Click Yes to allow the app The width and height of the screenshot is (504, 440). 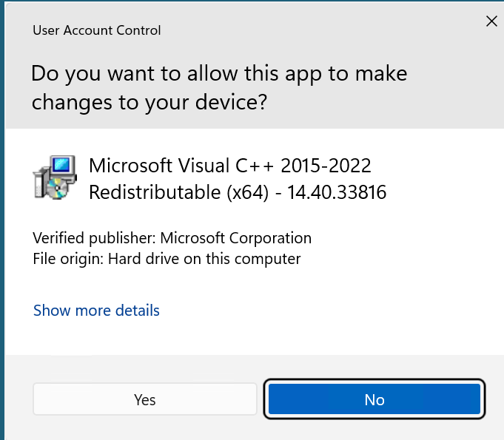(x=145, y=399)
